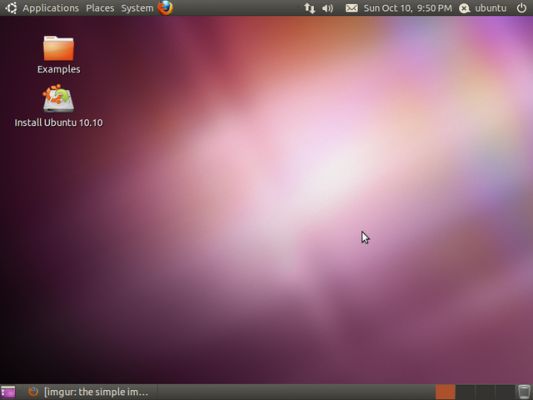Switch to the fourth workspace
Image resolution: width=533 pixels, height=400 pixels.
click(x=504, y=392)
